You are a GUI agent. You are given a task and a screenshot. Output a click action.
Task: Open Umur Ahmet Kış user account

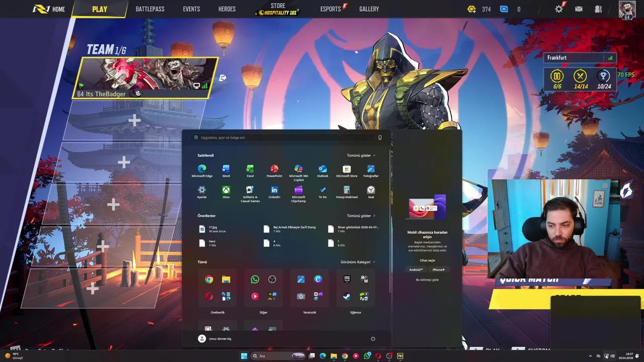pyautogui.click(x=215, y=339)
